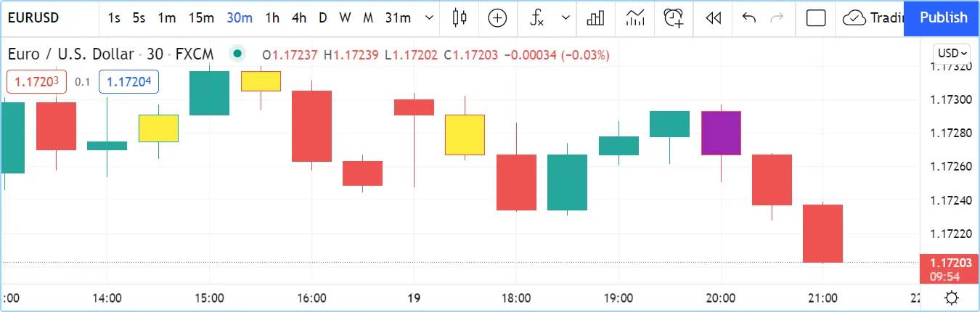The width and height of the screenshot is (980, 312).
Task: Start bar replay with the rewind icon
Action: 714,18
